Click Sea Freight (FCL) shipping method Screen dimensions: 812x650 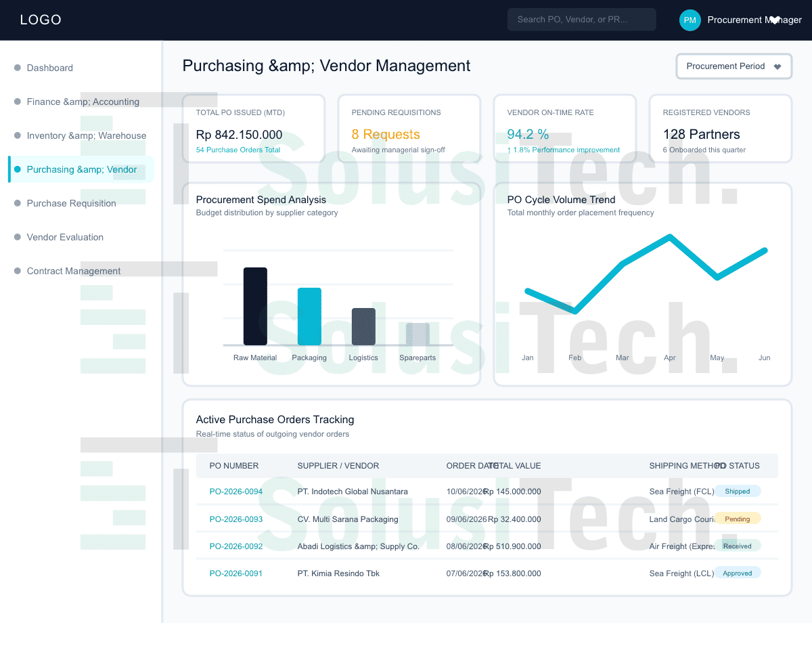point(681,492)
